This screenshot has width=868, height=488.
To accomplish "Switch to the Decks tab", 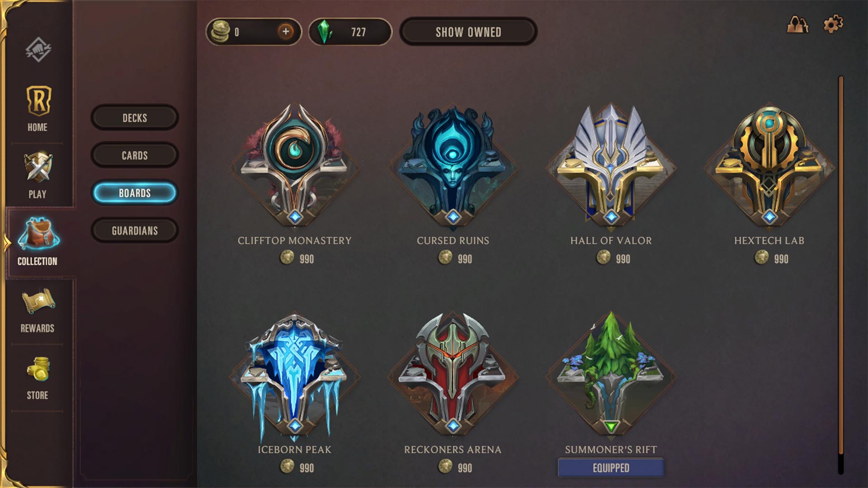I will [x=135, y=118].
